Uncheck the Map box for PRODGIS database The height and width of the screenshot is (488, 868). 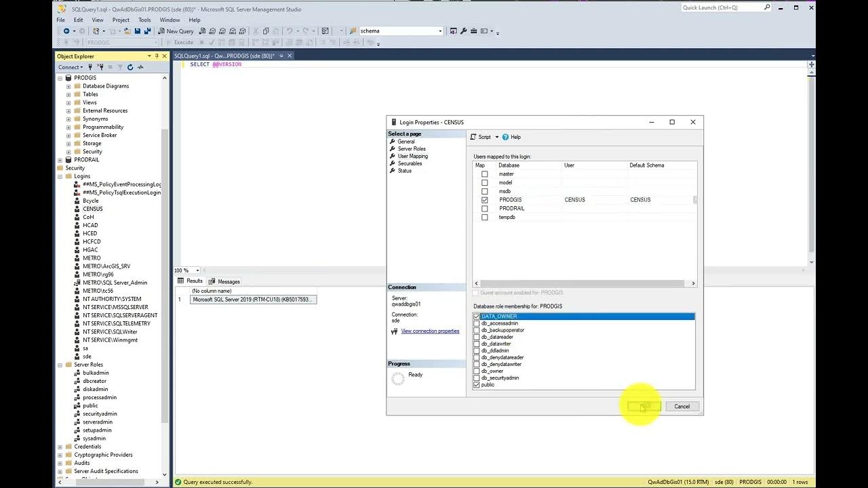tap(484, 200)
